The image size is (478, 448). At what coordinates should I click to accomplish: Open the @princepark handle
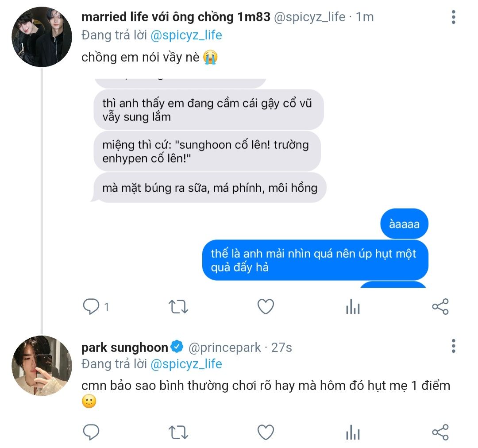point(225,348)
